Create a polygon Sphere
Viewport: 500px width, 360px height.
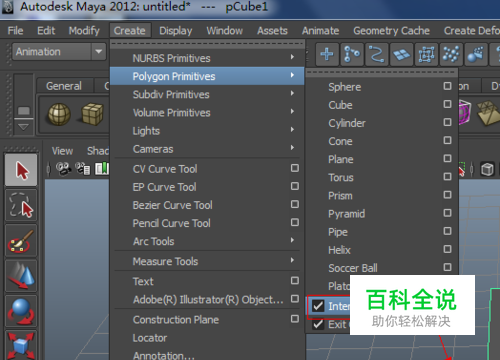click(344, 87)
